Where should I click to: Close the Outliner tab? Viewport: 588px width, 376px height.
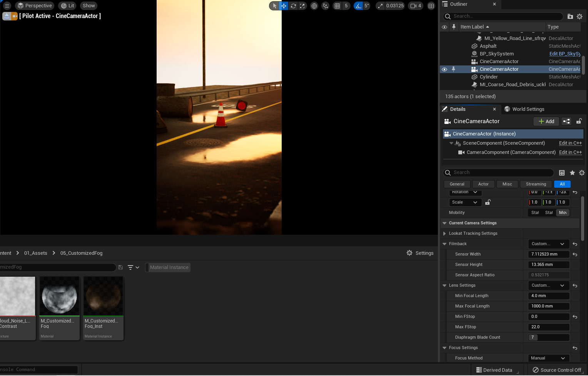494,4
